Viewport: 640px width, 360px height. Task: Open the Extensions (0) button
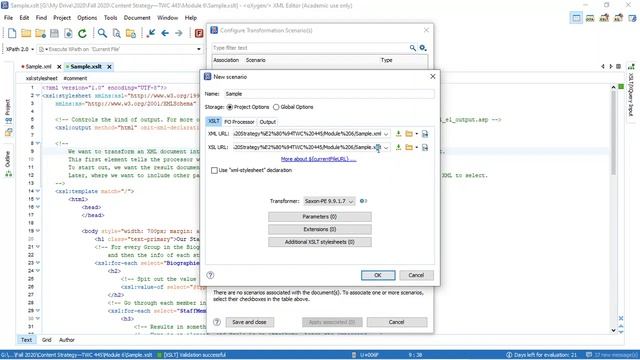coord(320,229)
